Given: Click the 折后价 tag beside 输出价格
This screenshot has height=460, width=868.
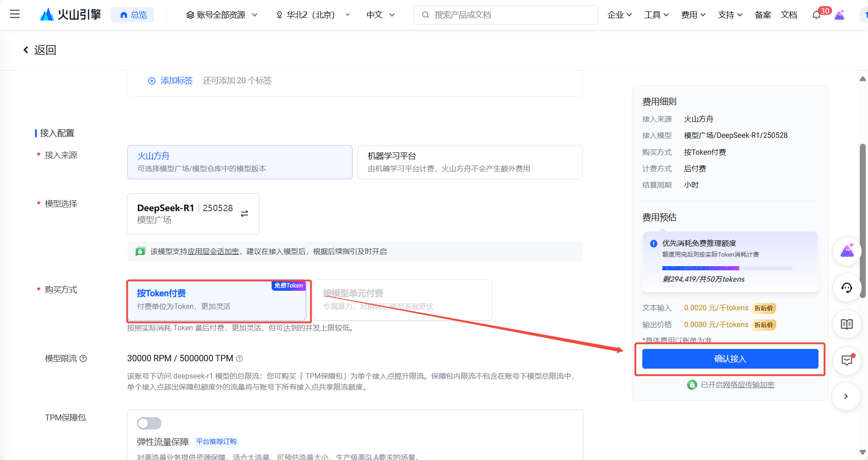Looking at the screenshot, I should [764, 325].
